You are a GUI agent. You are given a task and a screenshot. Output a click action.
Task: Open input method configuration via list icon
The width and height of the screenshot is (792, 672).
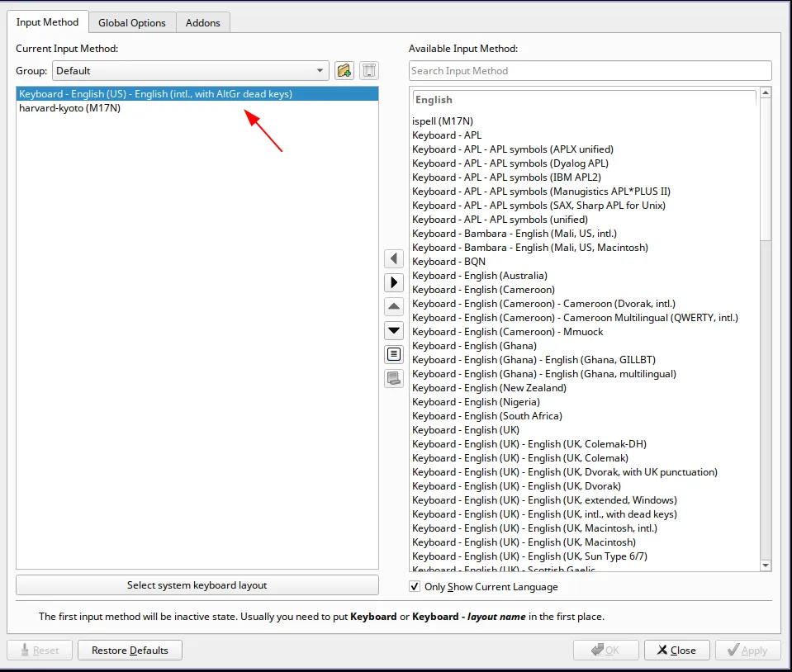tap(394, 353)
